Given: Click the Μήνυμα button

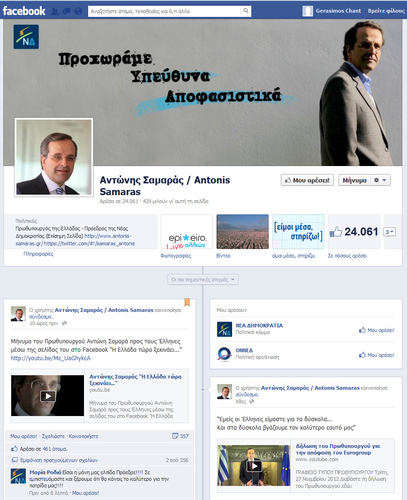Looking at the screenshot, I should [x=354, y=180].
